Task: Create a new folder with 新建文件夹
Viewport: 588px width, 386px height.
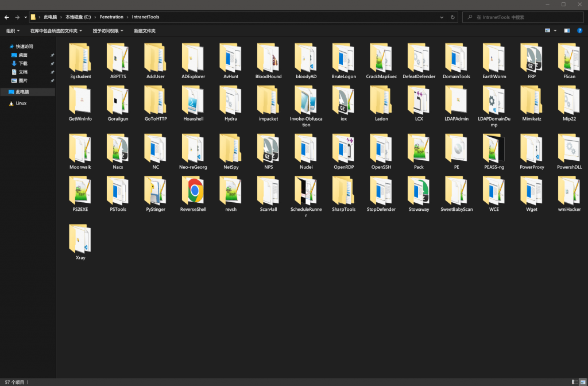Action: [x=145, y=31]
